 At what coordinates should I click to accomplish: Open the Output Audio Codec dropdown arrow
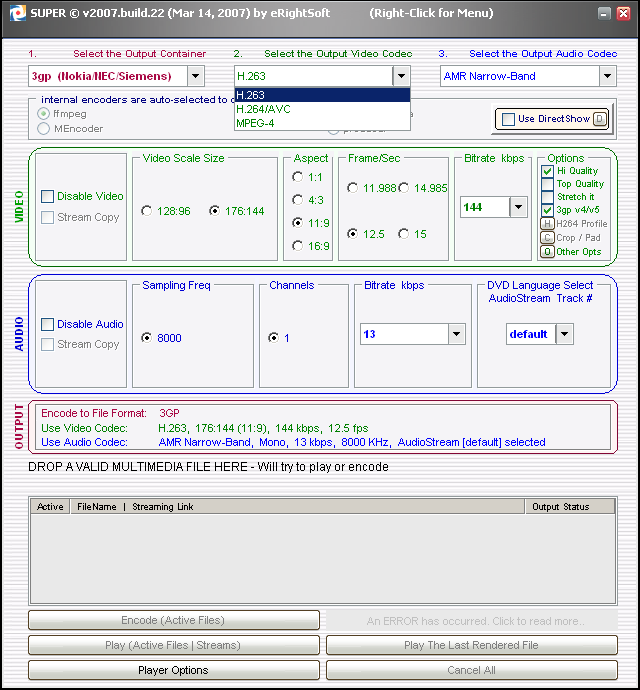[x=607, y=76]
